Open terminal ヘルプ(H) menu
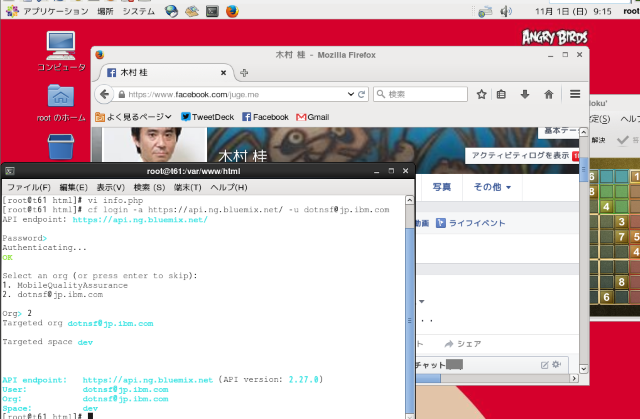Screen dimensions: 640x419 [x=229, y=187]
